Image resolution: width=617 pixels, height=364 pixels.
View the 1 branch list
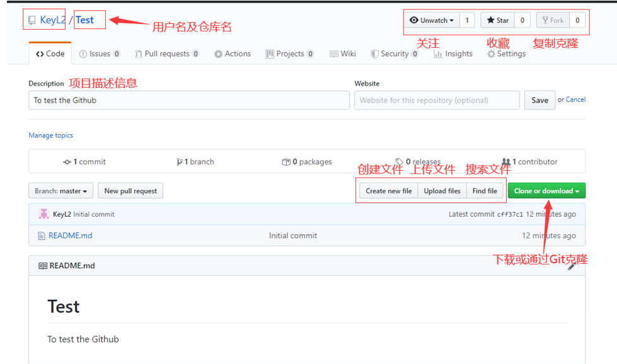[195, 162]
